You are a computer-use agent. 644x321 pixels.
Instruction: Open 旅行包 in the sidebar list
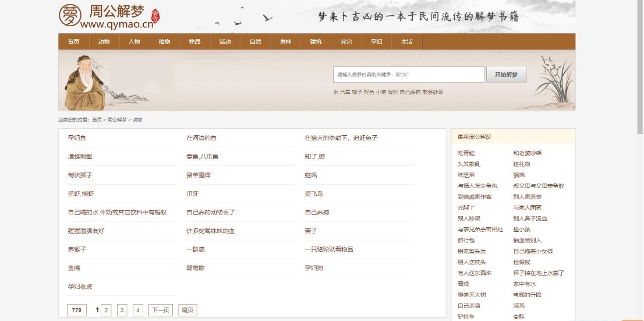click(x=466, y=240)
